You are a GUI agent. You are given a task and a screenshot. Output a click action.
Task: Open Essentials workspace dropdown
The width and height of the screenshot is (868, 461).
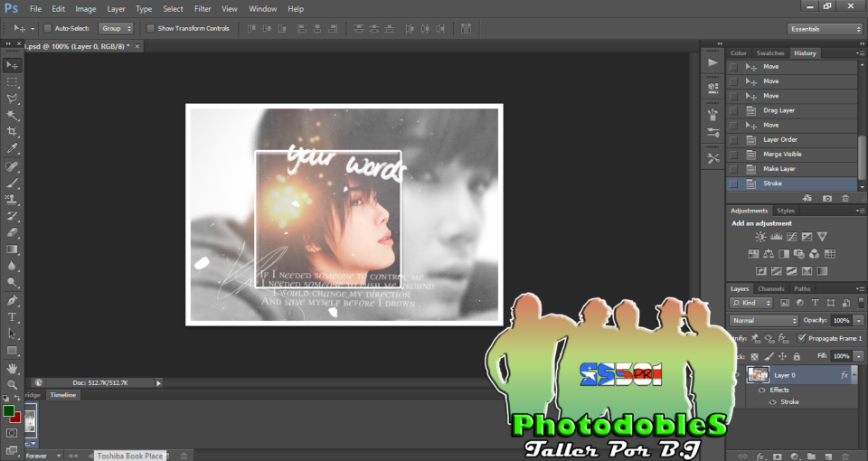(x=825, y=29)
